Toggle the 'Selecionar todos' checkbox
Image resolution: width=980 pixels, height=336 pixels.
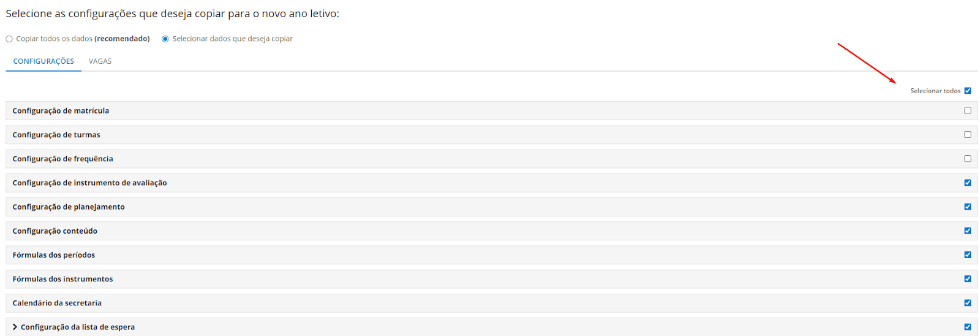coord(968,91)
